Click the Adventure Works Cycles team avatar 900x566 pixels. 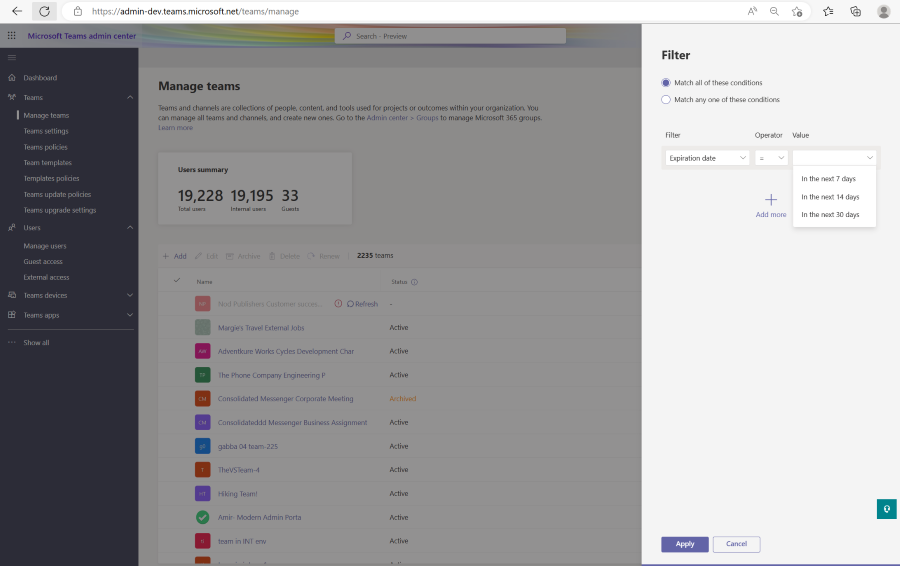click(203, 351)
